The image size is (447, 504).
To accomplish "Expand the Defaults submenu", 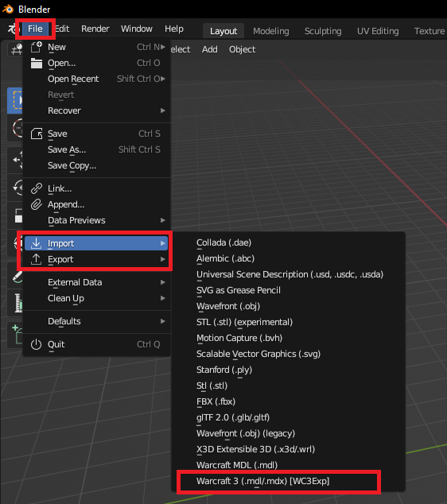I will (96, 321).
